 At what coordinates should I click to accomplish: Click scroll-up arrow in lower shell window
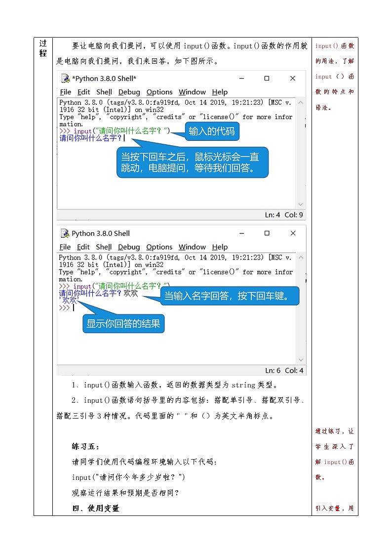point(301,257)
